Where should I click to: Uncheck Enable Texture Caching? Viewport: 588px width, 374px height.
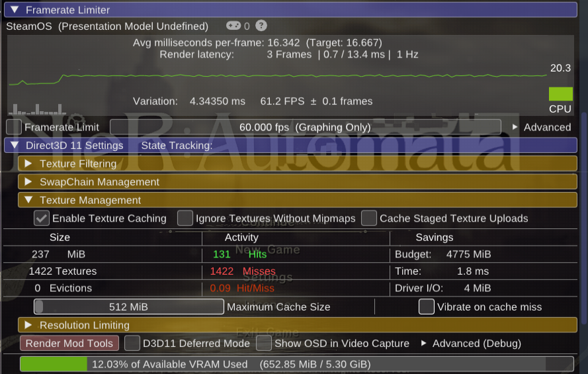coord(41,218)
